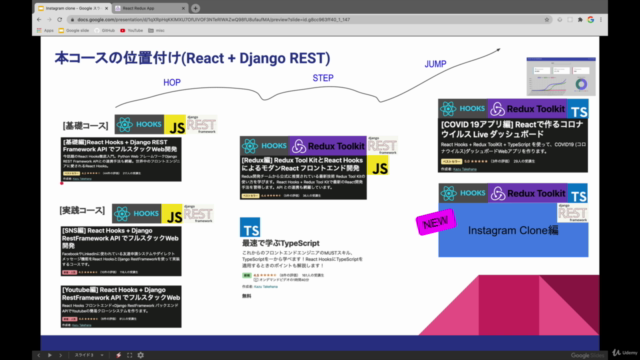Screen dimensions: 640x360
Task: Focus the docs.google.com address bar
Action: point(309,20)
